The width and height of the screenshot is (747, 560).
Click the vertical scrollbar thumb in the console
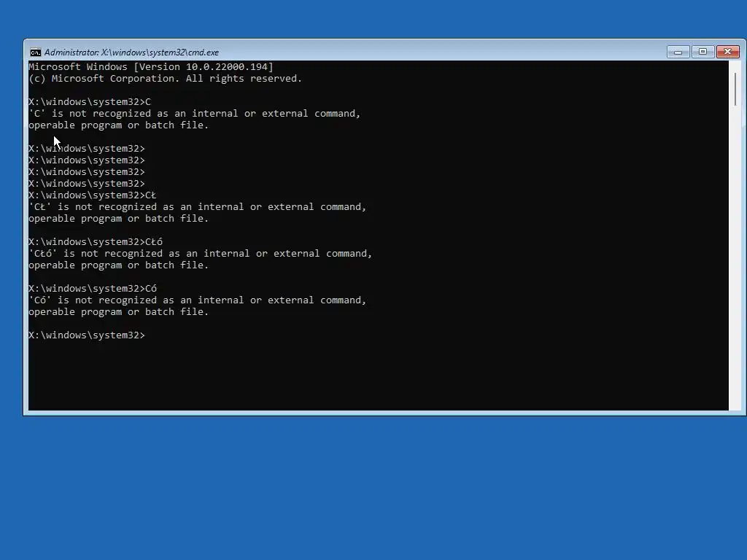[x=735, y=90]
